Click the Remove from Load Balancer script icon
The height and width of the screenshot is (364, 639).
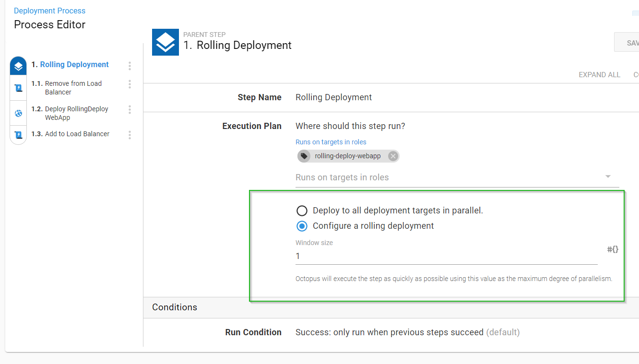click(x=18, y=88)
